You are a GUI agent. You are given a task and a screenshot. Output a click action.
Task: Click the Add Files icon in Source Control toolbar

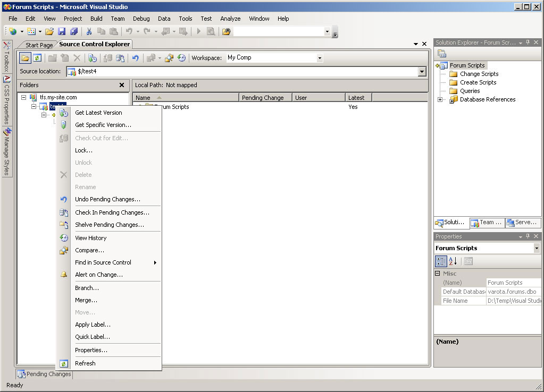coord(65,58)
